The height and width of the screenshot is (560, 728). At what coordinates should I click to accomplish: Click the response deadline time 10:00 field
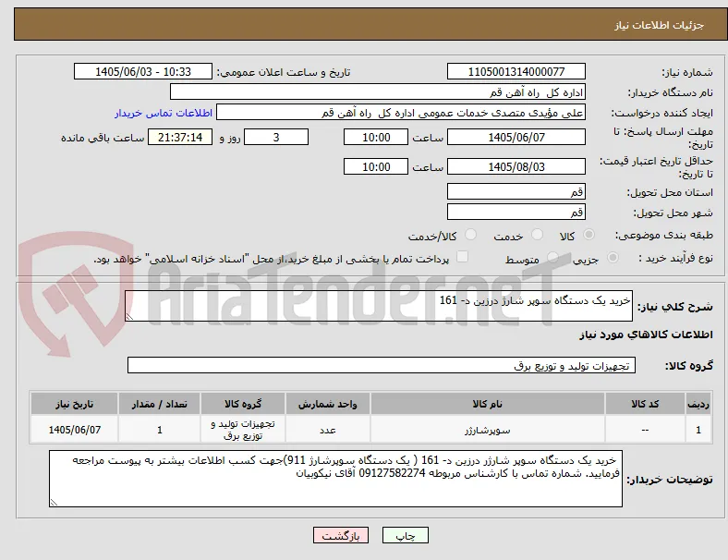[376, 137]
